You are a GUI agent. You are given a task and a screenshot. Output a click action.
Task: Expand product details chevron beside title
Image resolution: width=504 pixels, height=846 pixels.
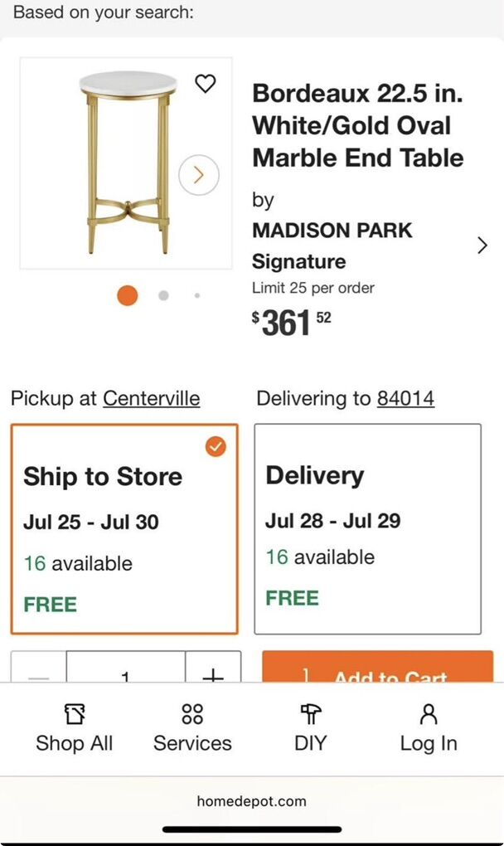(x=482, y=246)
